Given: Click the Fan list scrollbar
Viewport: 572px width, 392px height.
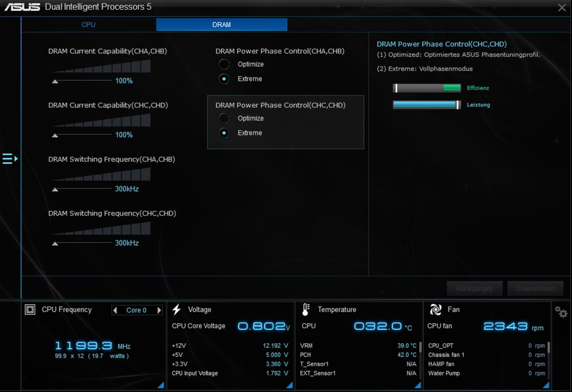Looking at the screenshot, I should pyautogui.click(x=549, y=347).
